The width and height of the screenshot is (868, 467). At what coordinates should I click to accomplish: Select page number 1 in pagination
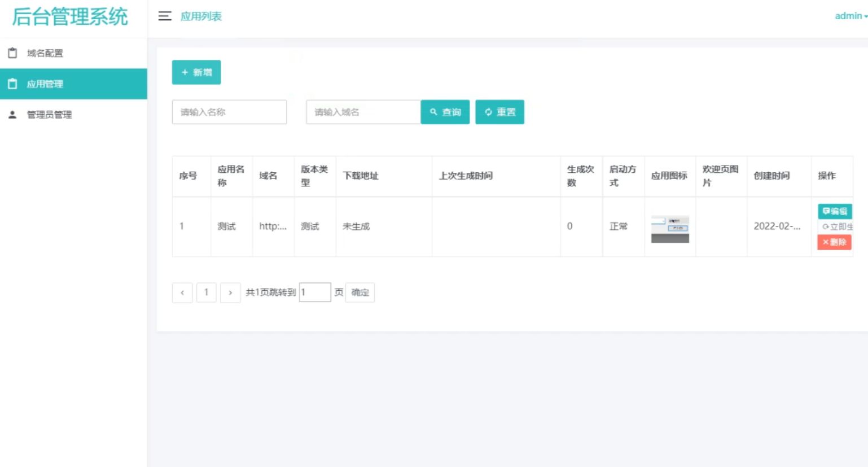point(206,293)
